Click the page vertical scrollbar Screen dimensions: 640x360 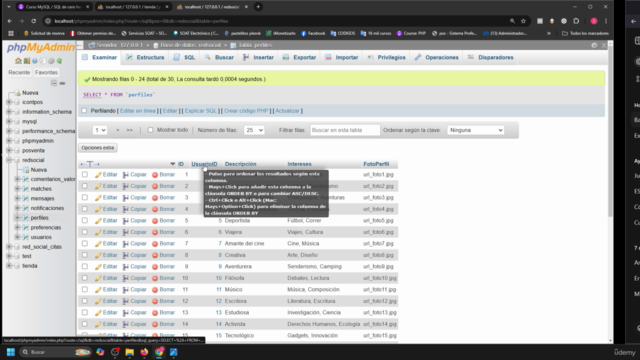click(x=610, y=131)
